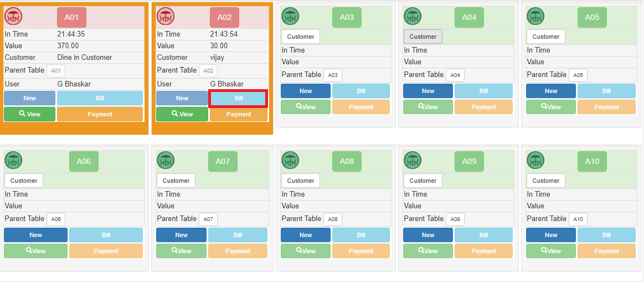This screenshot has height=282, width=644.
Task: Click the View button on table A06
Action: pos(36,251)
